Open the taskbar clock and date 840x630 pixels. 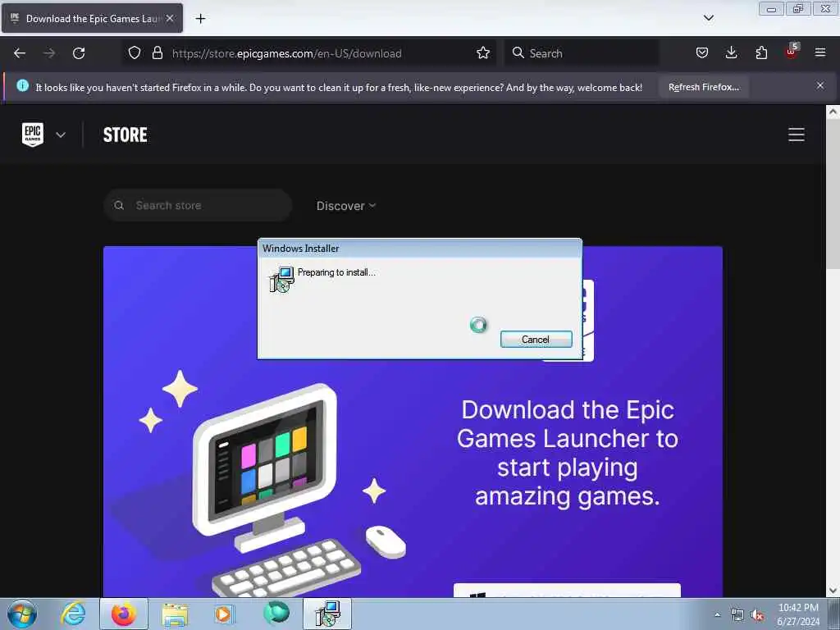[x=798, y=614]
